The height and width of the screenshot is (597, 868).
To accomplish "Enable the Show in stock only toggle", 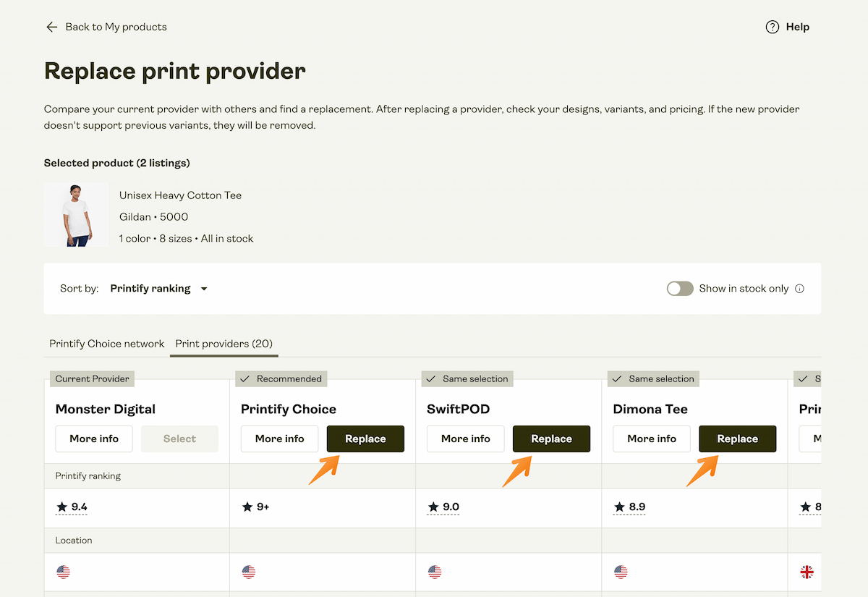I will pyautogui.click(x=680, y=288).
